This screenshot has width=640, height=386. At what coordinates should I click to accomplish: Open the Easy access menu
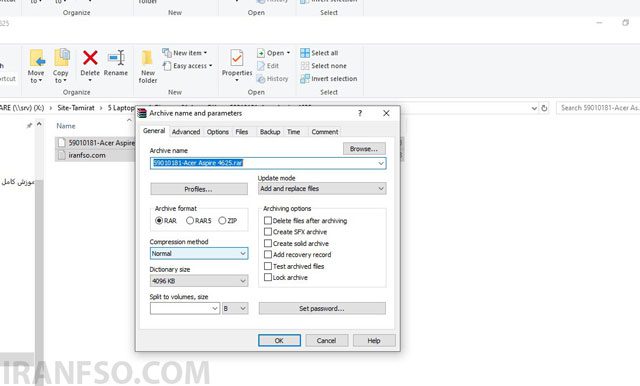187,66
